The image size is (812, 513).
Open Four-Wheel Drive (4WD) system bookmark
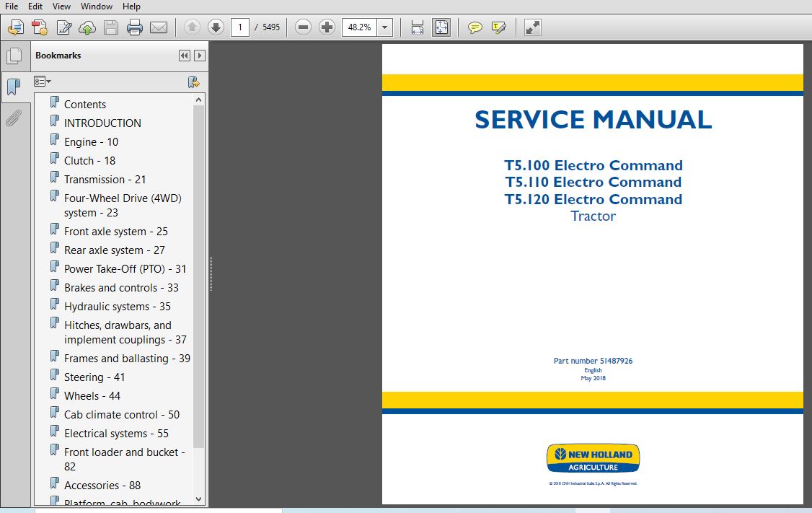[123, 205]
